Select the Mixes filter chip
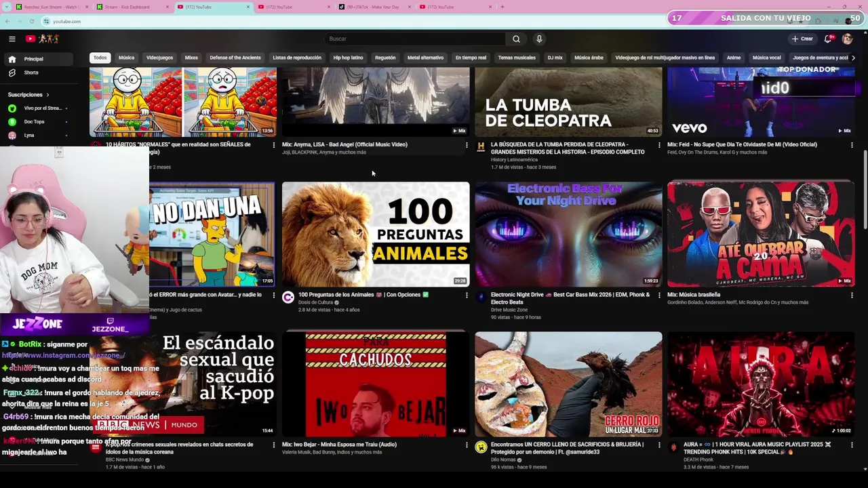868x488 pixels. coord(191,58)
